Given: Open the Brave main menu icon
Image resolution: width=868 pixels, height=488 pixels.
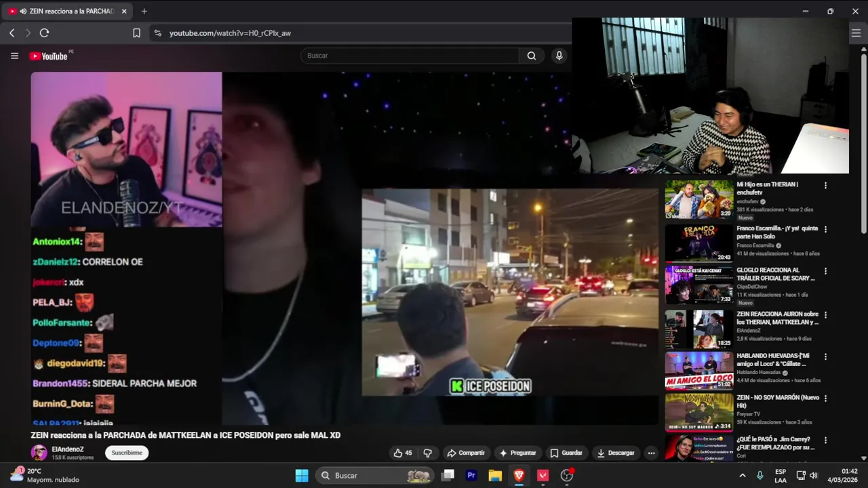Looking at the screenshot, I should coord(856,33).
